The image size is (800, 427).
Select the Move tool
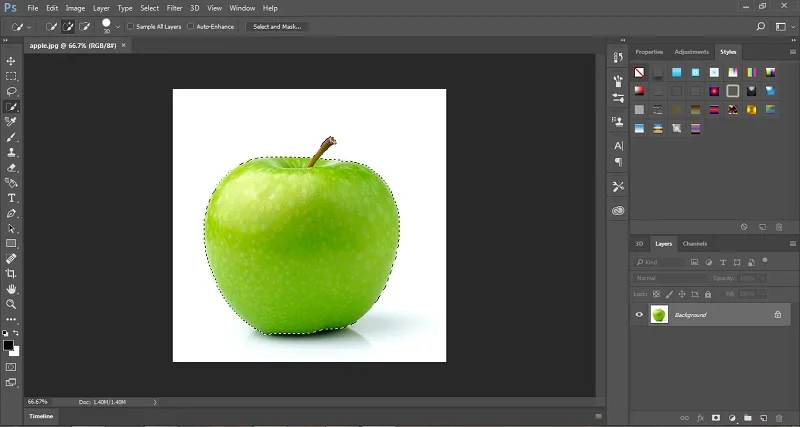pyautogui.click(x=11, y=61)
